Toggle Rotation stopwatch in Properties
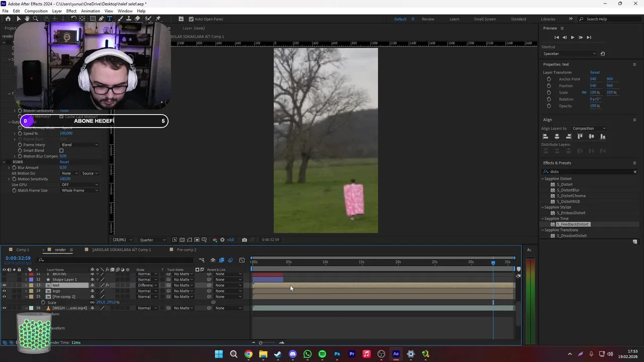The height and width of the screenshot is (362, 644). (x=549, y=99)
